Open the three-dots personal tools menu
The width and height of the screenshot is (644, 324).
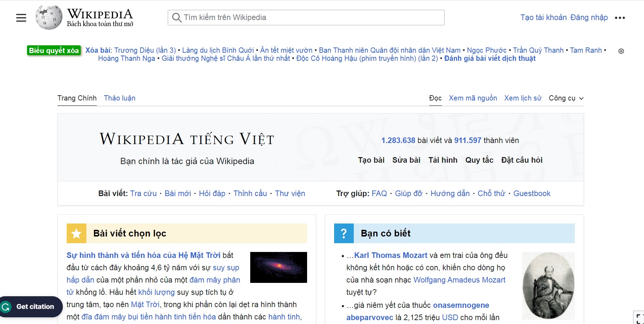(x=620, y=18)
